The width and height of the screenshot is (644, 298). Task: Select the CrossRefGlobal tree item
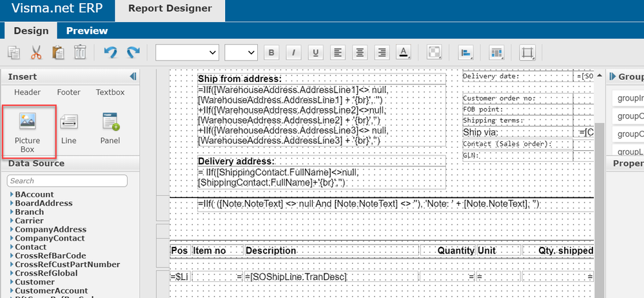46,273
